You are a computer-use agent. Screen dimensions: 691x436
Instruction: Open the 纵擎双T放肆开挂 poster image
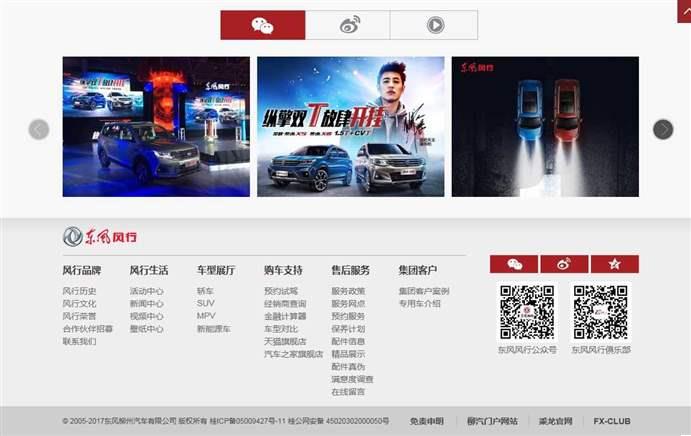click(x=351, y=127)
